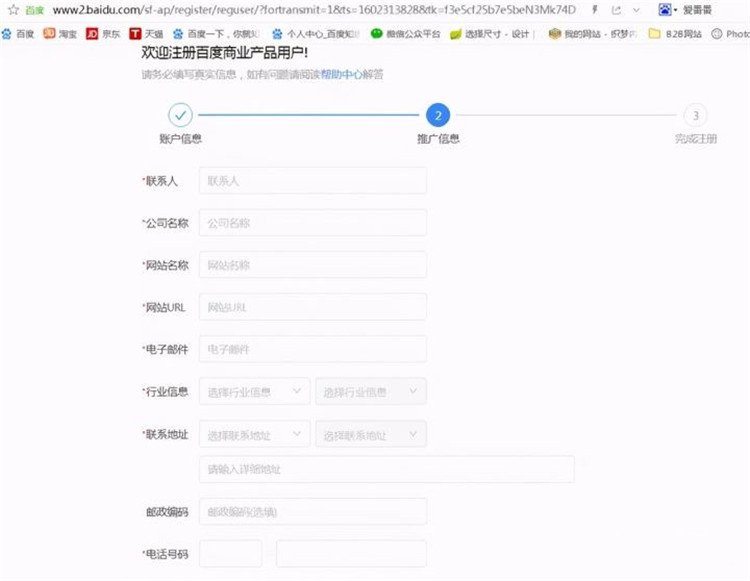Expand the second 选择行业信息 dropdown
Image resolution: width=750 pixels, height=581 pixels.
[370, 392]
